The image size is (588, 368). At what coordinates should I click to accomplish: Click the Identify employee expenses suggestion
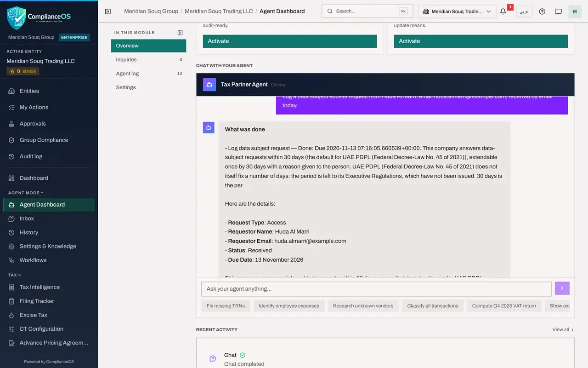289,306
